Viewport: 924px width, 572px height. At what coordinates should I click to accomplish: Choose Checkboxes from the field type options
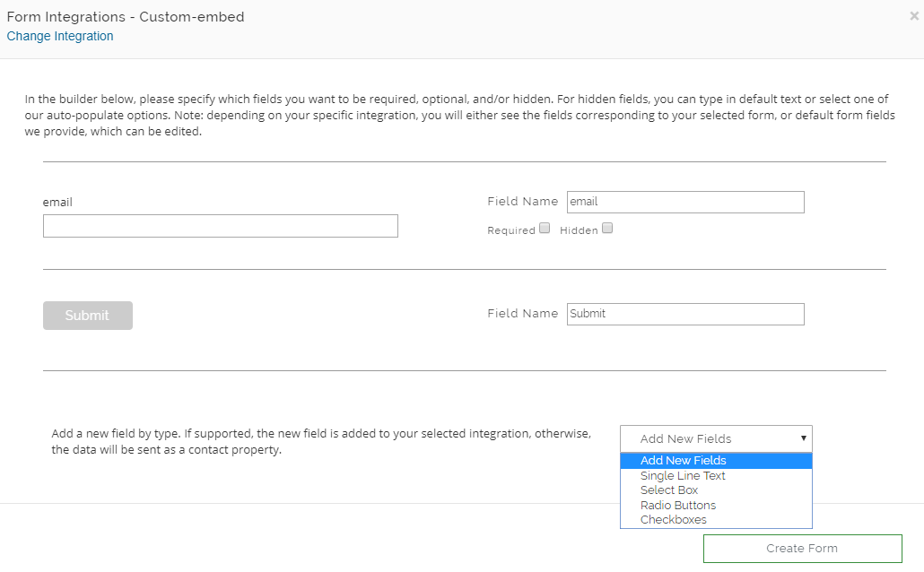click(x=673, y=519)
